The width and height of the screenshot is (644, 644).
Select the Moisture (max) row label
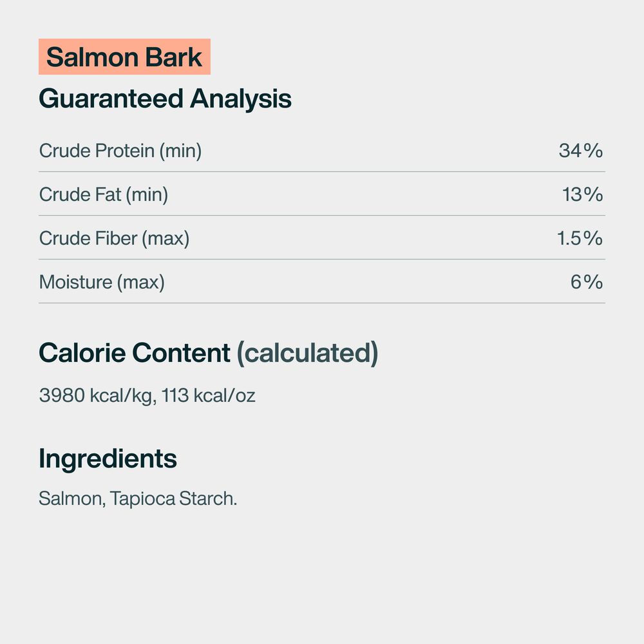pos(102,282)
